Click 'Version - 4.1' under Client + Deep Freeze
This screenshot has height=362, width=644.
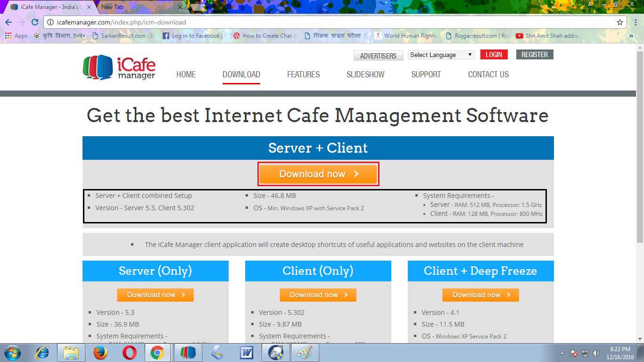[440, 313]
